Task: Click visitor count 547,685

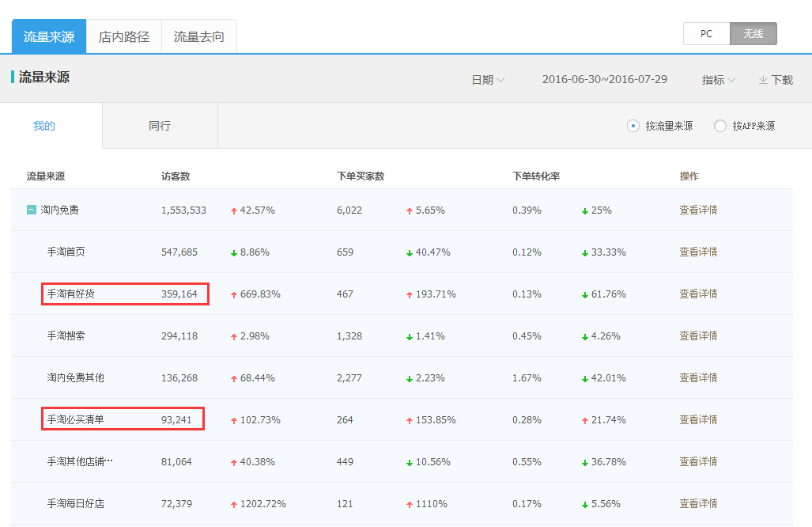Action: click(179, 252)
